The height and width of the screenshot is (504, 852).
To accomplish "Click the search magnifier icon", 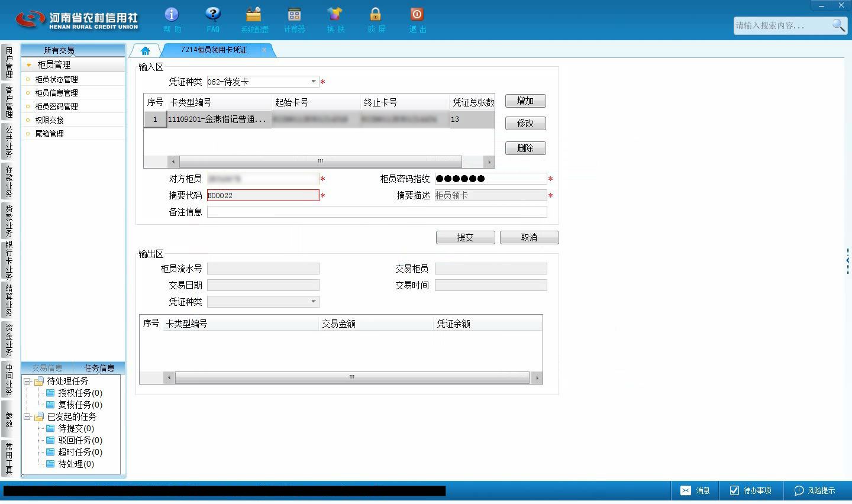I will pos(838,25).
